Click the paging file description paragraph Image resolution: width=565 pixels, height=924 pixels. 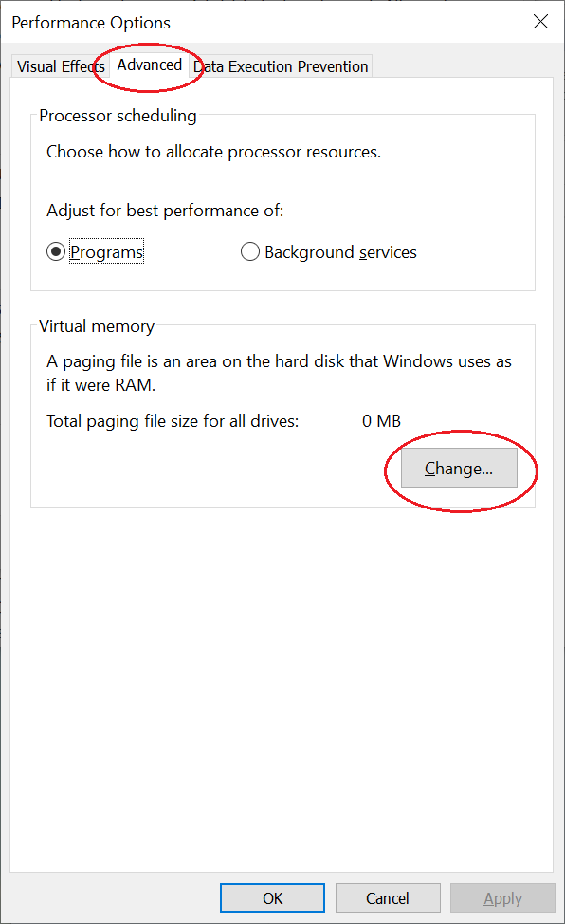click(280, 373)
